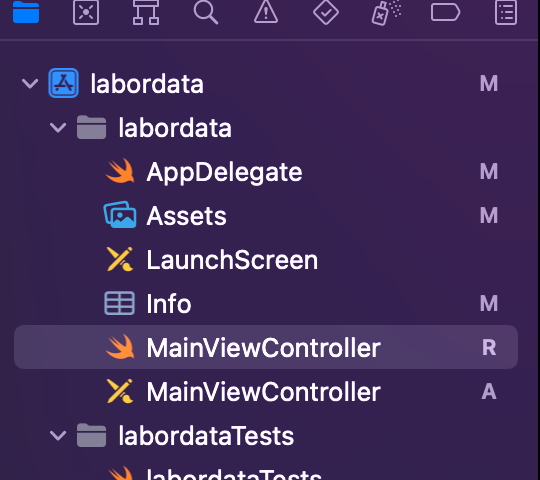Select MainViewController swift file marked R

click(266, 347)
